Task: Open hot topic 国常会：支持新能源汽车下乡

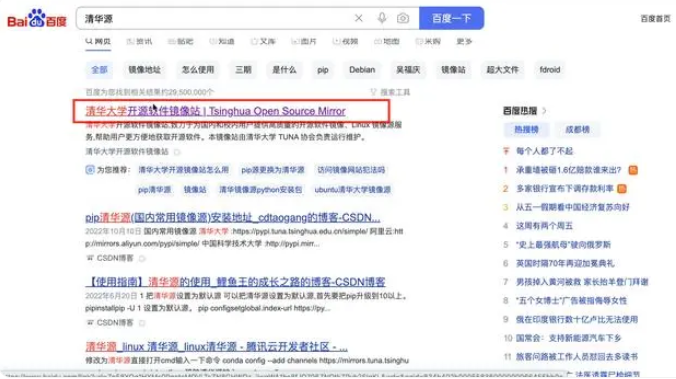Action: [x=569, y=338]
